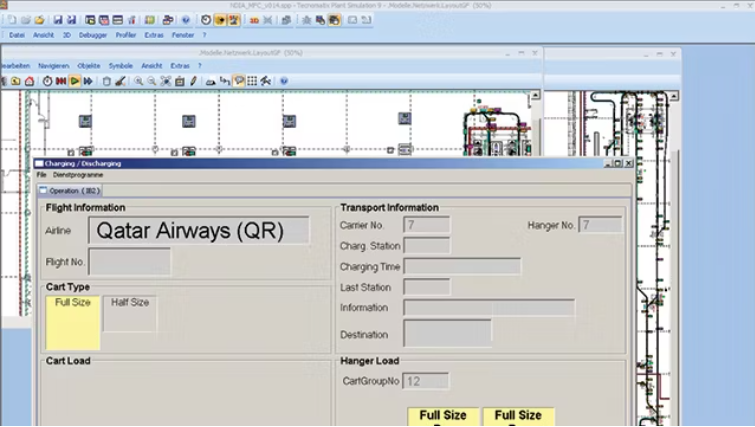Screen dimensions: 755x427
Task: Open the event controller clock icon
Action: (47, 81)
